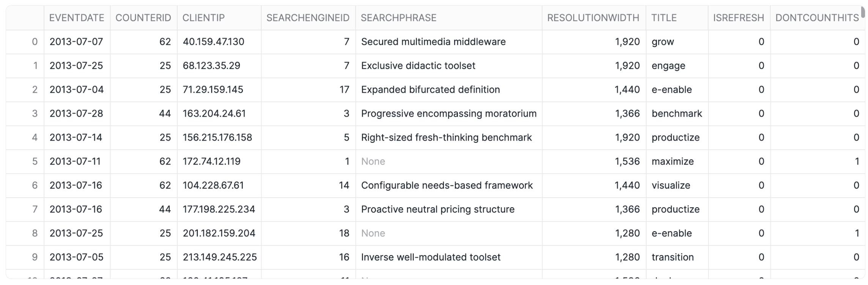Click the client IP 68.123.35.29 cell

(211, 66)
